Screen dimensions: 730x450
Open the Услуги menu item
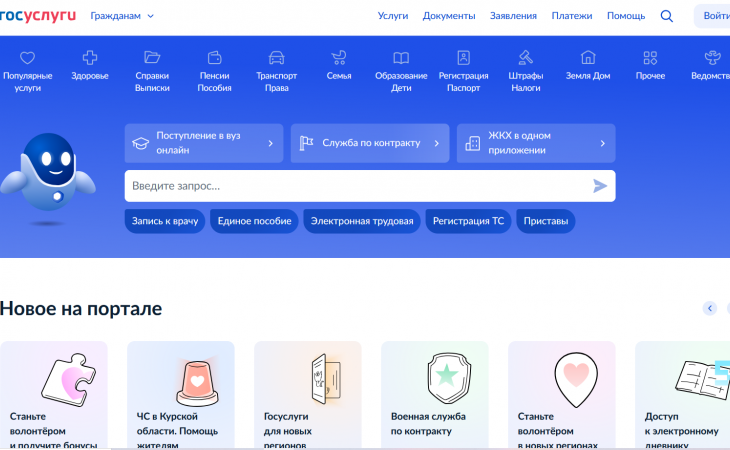(x=392, y=16)
